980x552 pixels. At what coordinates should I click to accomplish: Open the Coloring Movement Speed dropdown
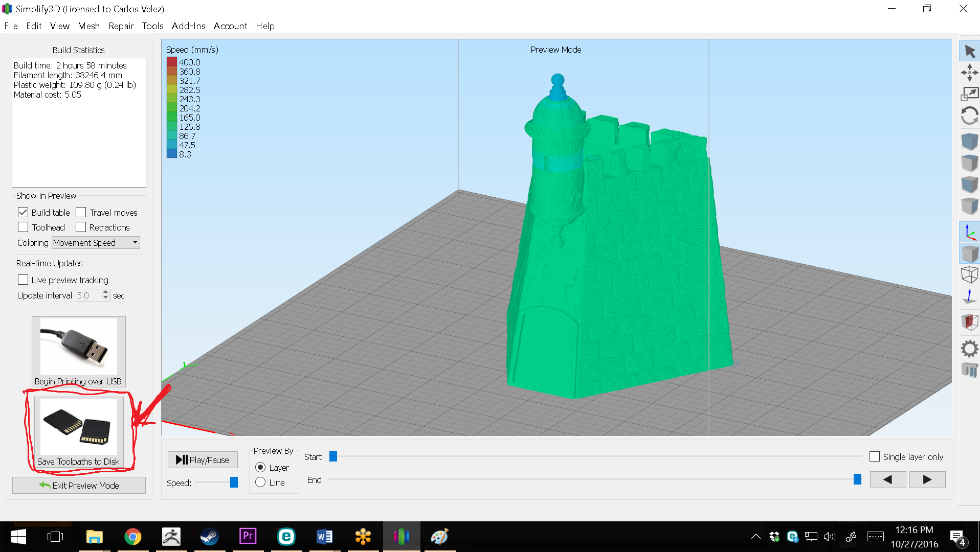point(95,242)
